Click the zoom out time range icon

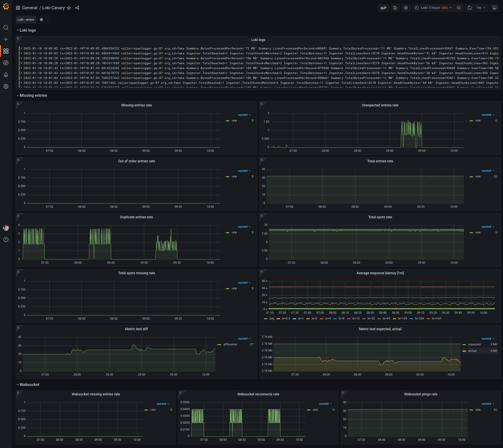coord(459,8)
